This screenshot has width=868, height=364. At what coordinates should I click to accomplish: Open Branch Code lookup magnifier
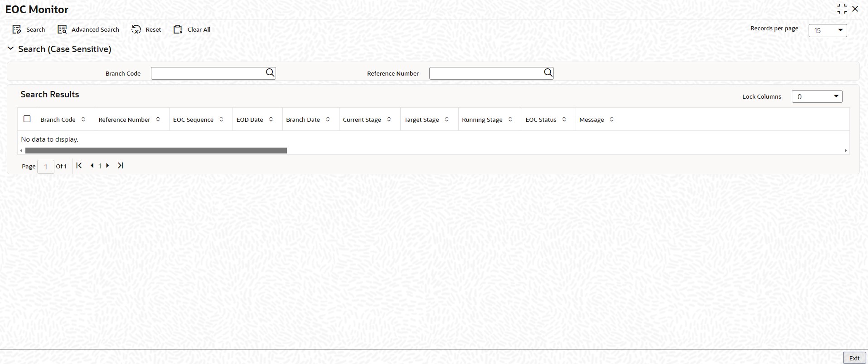point(270,72)
